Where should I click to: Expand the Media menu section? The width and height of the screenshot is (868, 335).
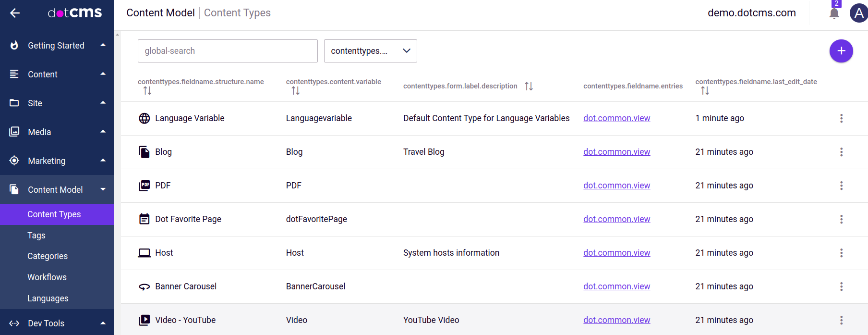pyautogui.click(x=103, y=132)
